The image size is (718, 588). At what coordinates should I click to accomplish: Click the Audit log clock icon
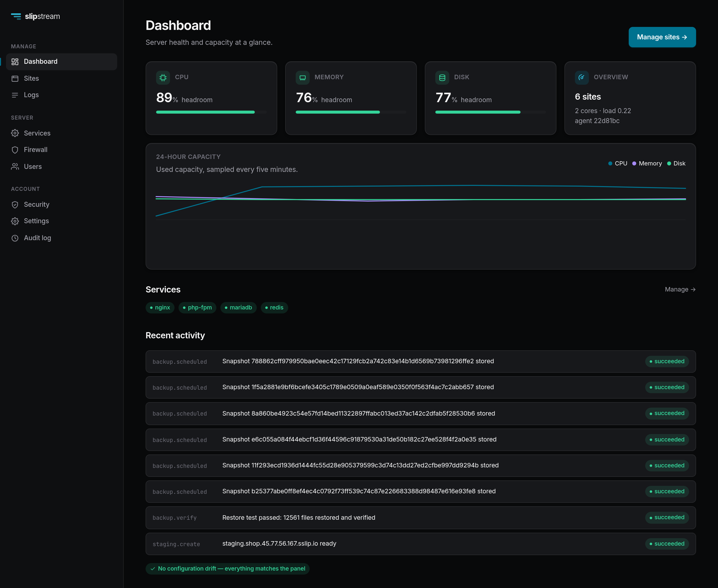click(15, 238)
